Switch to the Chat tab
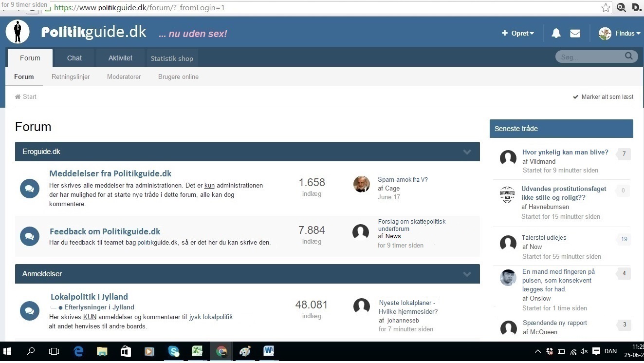 click(74, 58)
